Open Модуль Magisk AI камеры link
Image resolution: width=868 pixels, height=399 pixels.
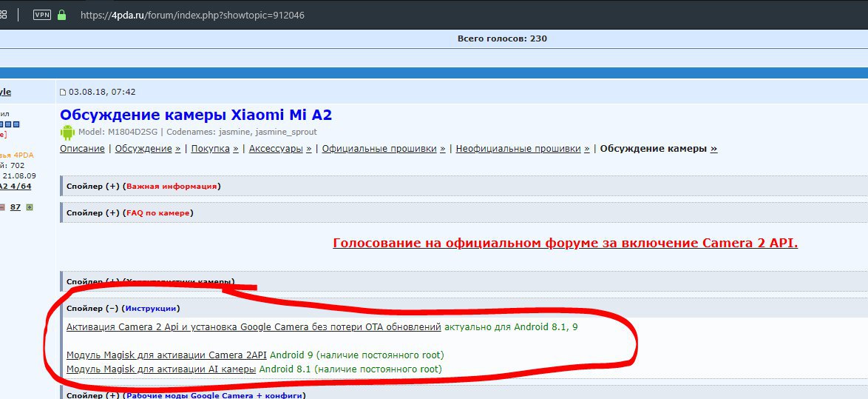coord(161,369)
